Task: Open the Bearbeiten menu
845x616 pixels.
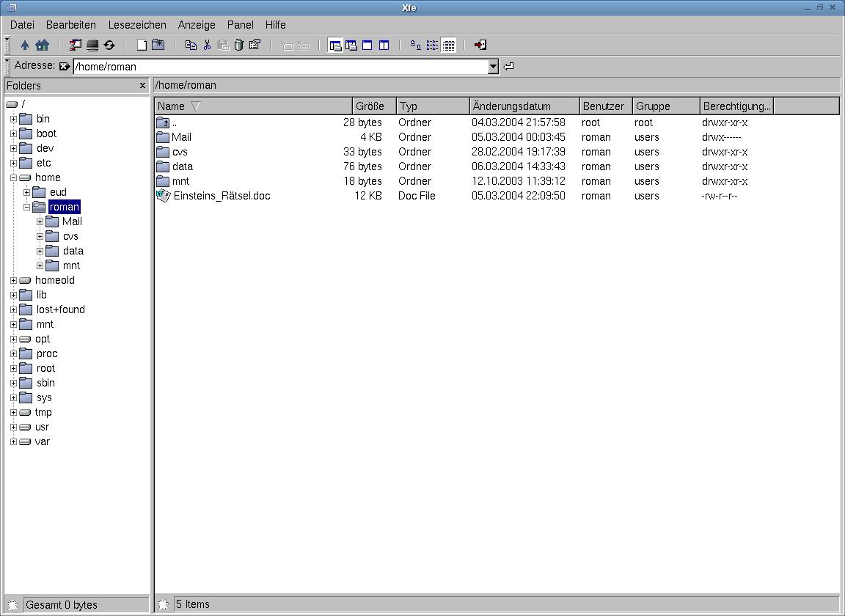Action: click(71, 25)
